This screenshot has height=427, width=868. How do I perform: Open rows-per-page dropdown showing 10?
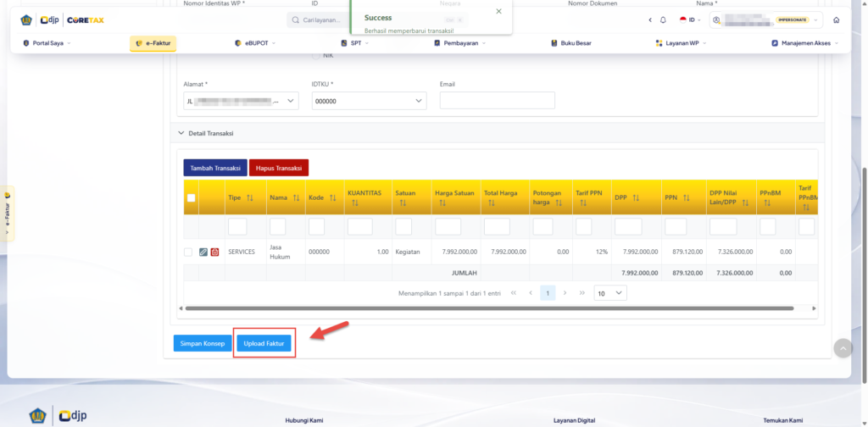(x=610, y=293)
